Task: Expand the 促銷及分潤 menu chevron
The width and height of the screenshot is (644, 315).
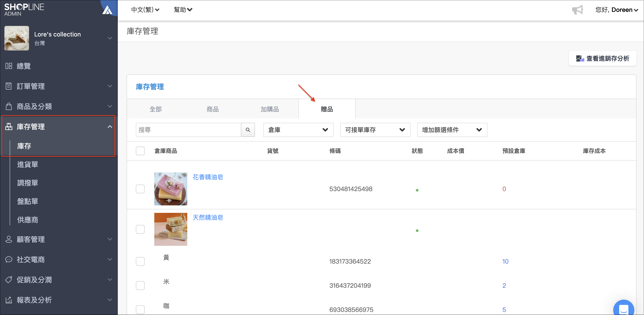Action: tap(110, 280)
